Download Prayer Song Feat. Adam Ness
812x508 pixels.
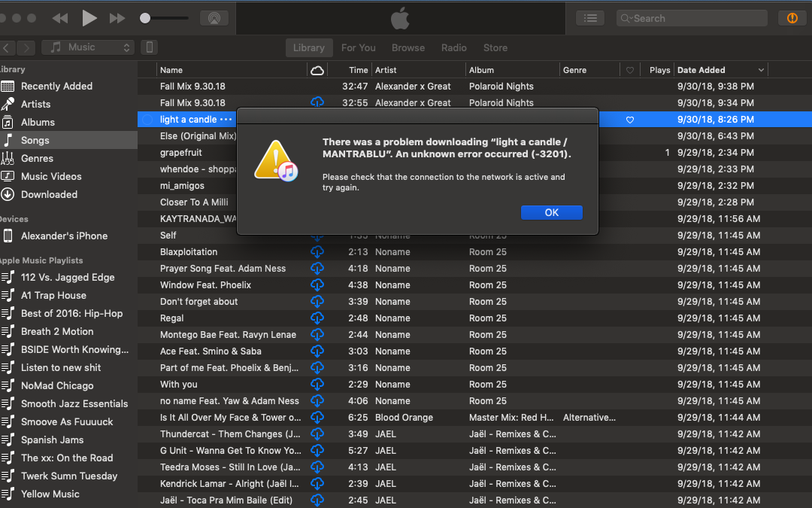317,269
